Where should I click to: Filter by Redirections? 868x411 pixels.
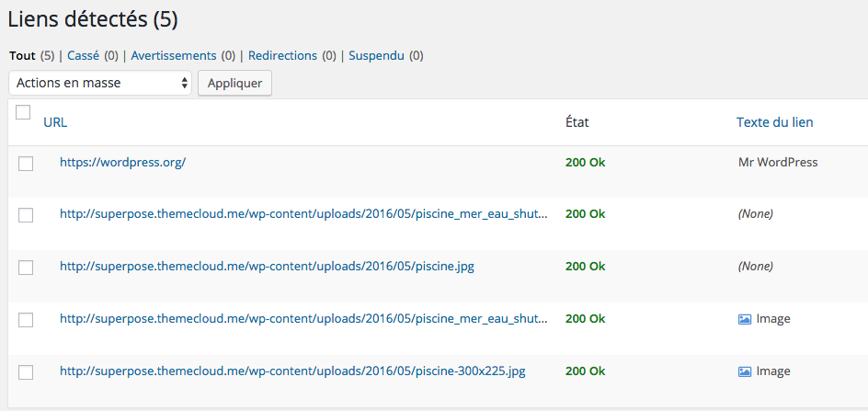283,56
